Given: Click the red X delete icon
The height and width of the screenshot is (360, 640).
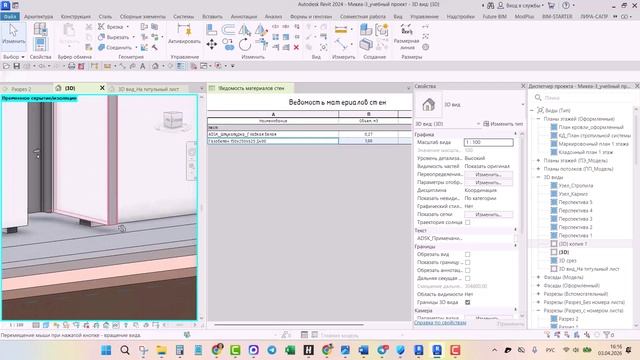Looking at the screenshot, I should click(296, 47).
